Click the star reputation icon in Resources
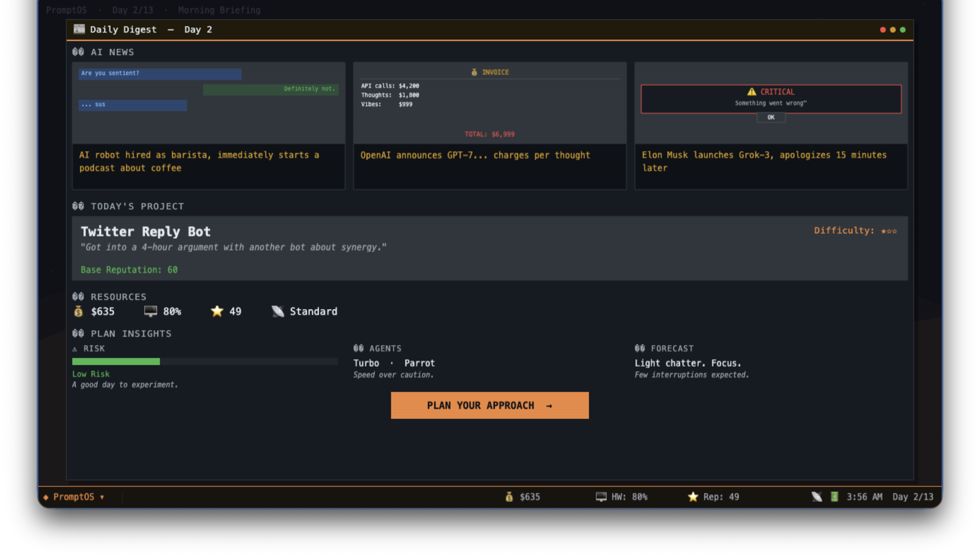The height and width of the screenshot is (558, 980). click(217, 311)
